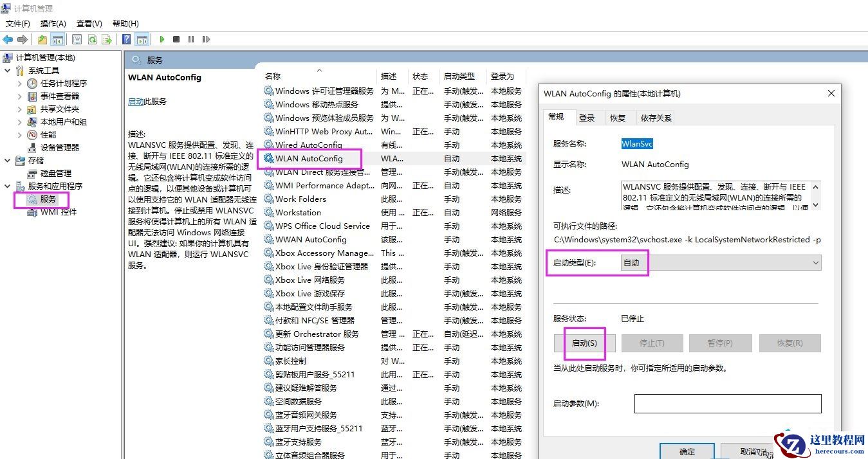Click the export list toolbar icon
Screen dimensions: 868x459
coord(106,39)
